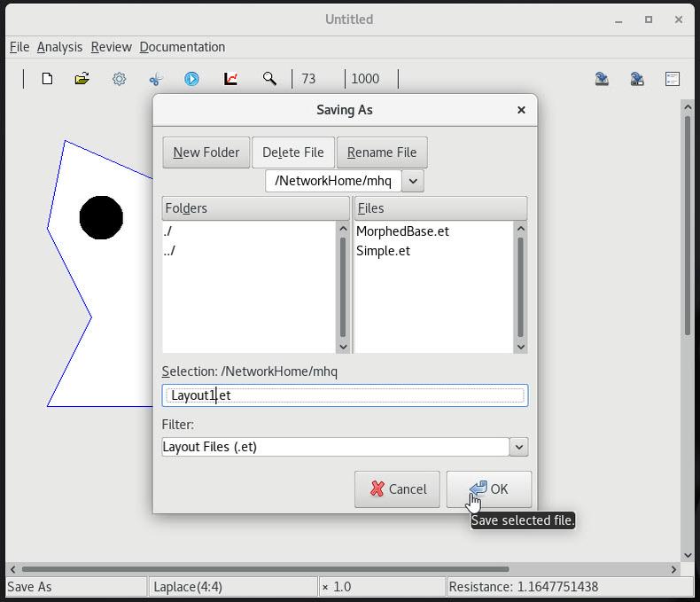Open the Documentation menu

[x=182, y=47]
